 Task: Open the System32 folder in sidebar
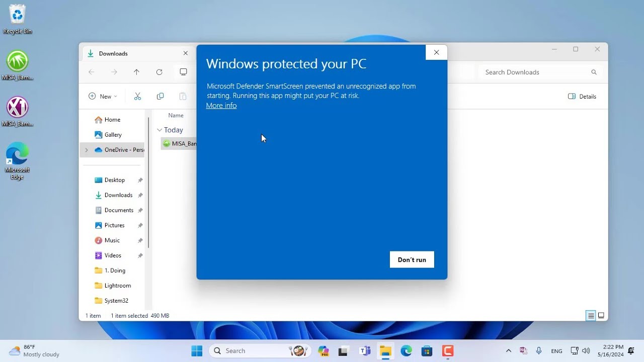(x=116, y=301)
